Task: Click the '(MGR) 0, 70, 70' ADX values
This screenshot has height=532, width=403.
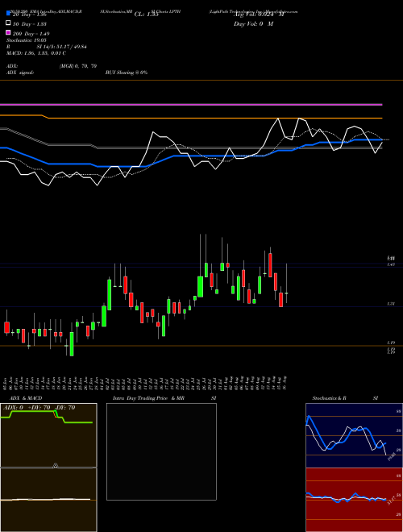Action: point(78,66)
